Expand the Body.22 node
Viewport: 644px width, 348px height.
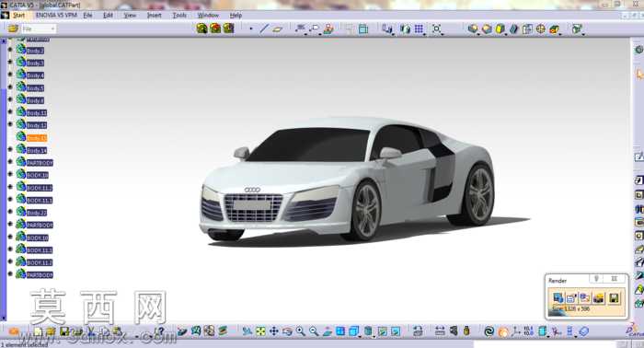pyautogui.click(x=10, y=212)
